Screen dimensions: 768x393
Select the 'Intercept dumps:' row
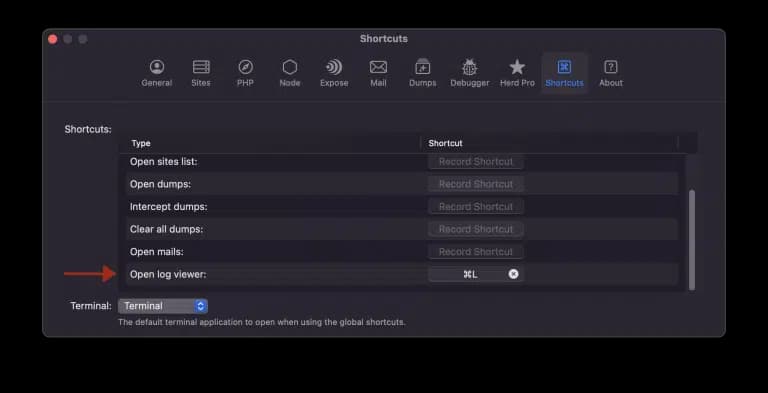[402, 207]
